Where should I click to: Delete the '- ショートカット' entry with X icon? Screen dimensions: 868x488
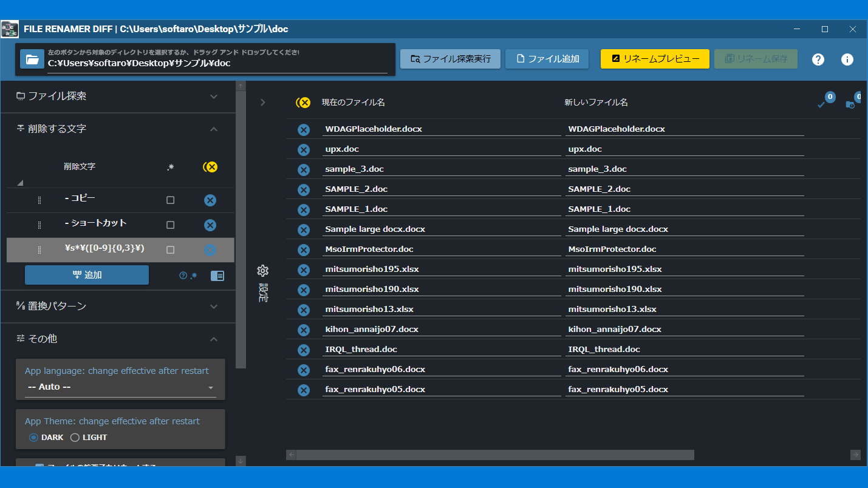click(x=210, y=225)
